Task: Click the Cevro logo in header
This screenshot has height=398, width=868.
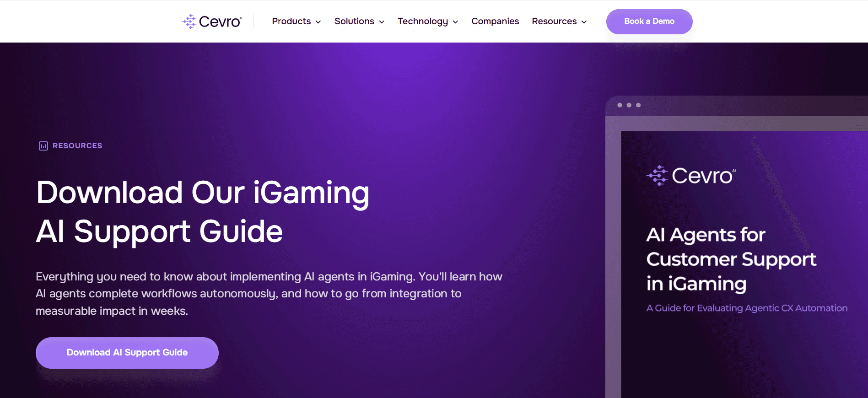Action: point(212,22)
